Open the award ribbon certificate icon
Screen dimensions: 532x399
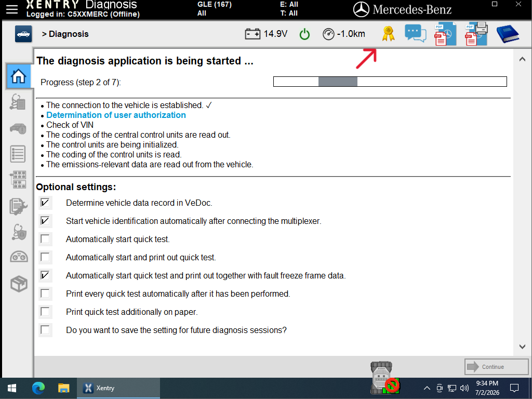click(x=388, y=34)
